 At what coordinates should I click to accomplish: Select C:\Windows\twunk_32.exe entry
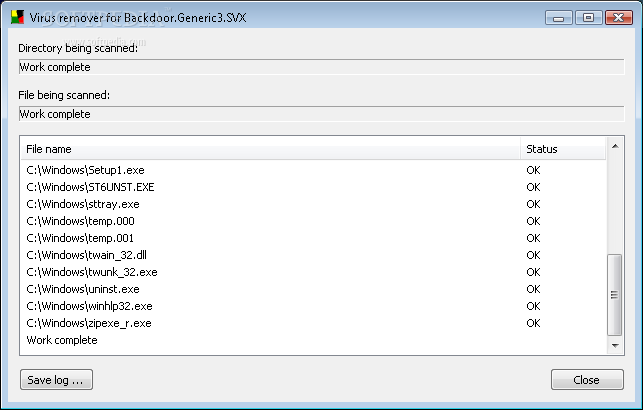coord(91,272)
